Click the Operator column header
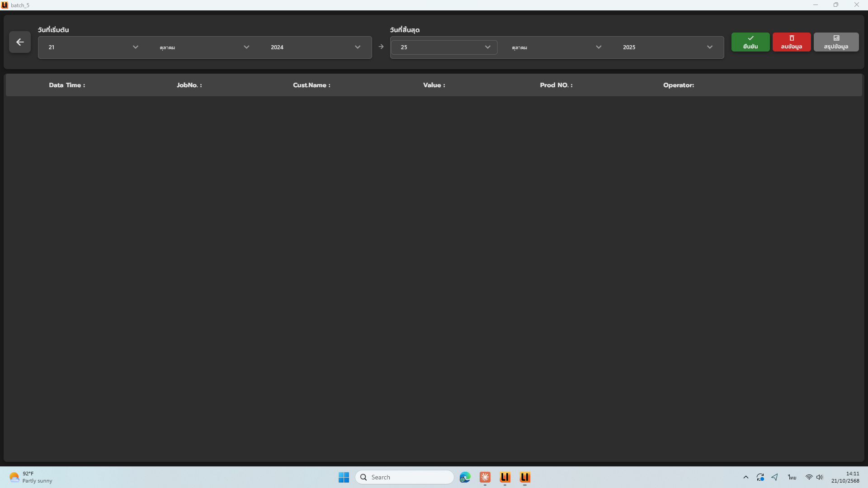 click(678, 85)
